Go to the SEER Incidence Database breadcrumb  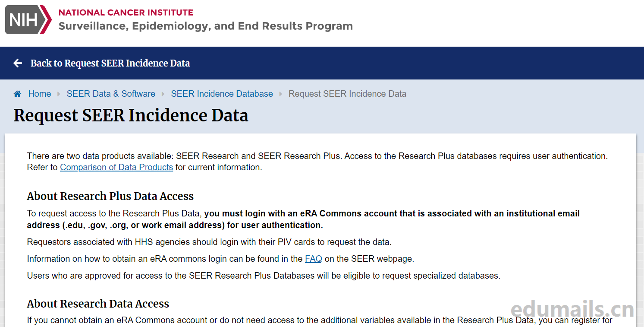222,94
